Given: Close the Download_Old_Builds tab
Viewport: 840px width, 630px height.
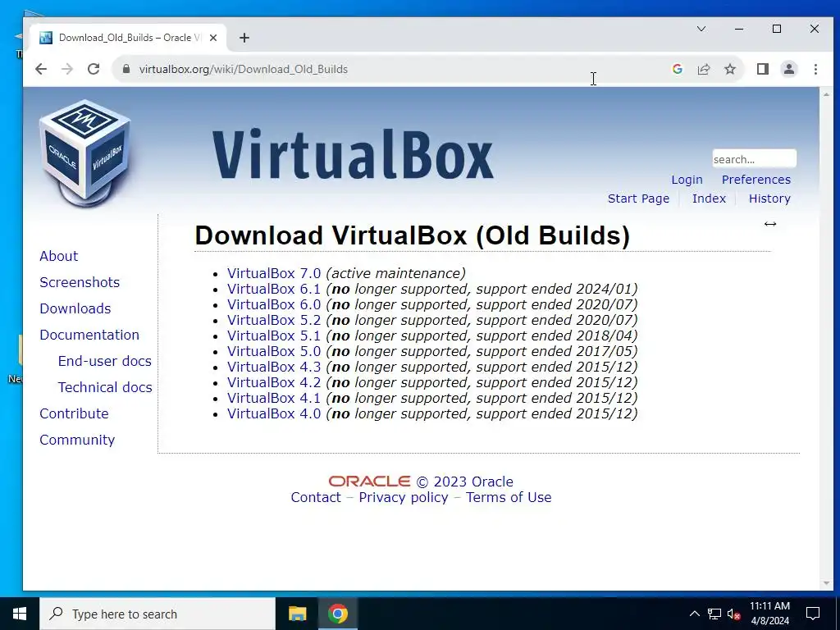Looking at the screenshot, I should [213, 38].
